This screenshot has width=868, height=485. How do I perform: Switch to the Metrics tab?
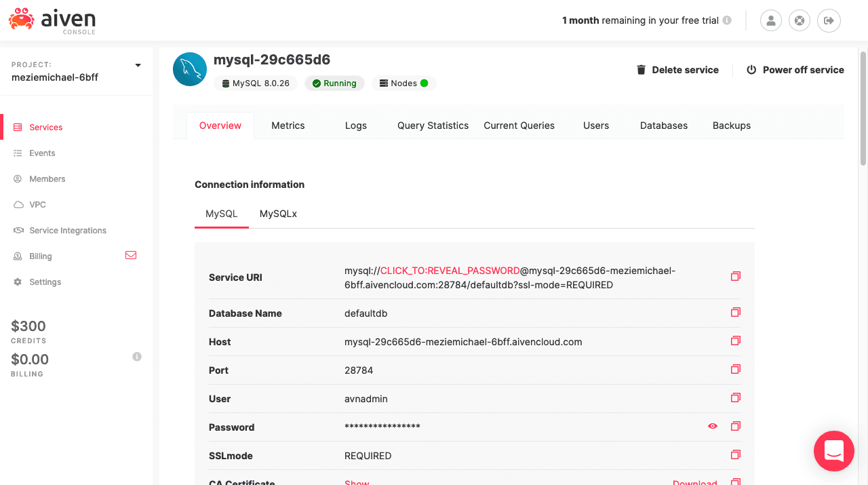[288, 125]
